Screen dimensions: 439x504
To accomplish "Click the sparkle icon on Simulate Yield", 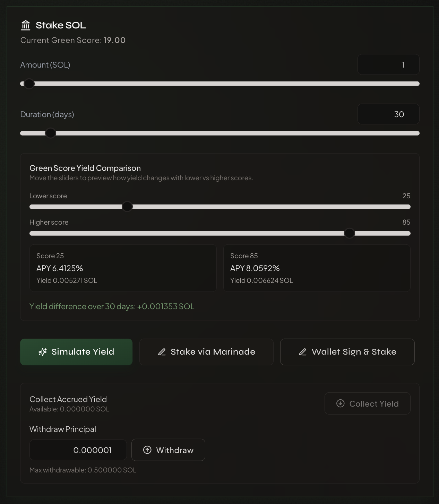I will (x=43, y=352).
